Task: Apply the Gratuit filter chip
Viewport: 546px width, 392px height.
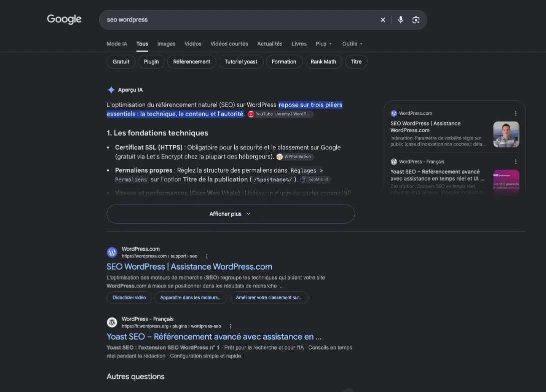Action: tap(121, 62)
